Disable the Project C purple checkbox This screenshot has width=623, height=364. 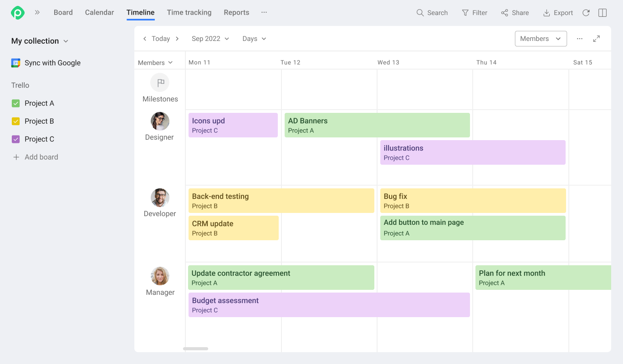pyautogui.click(x=15, y=139)
